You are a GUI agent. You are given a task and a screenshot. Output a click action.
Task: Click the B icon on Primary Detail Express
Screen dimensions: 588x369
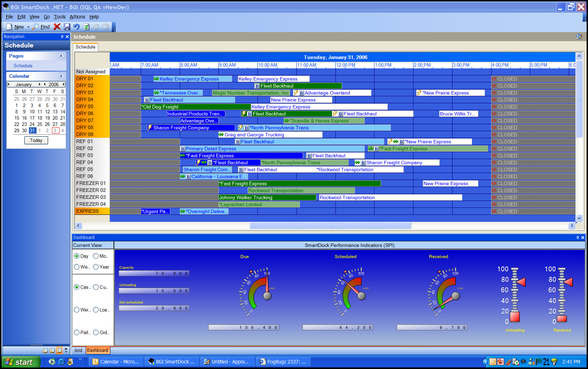tap(183, 149)
